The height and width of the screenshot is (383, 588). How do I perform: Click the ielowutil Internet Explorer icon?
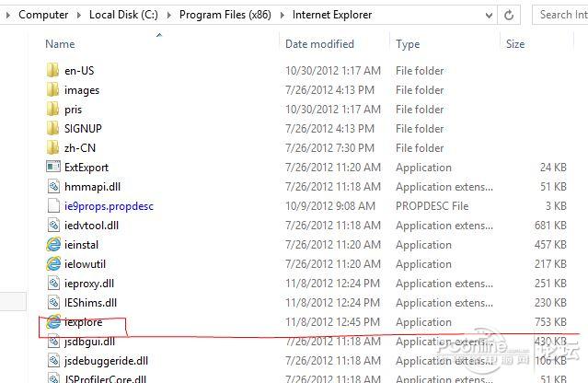tap(53, 264)
